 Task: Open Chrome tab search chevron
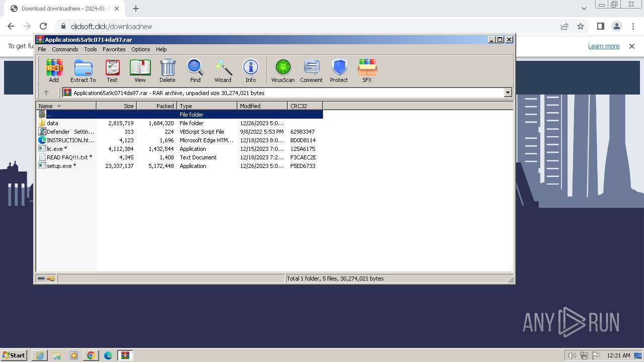pyautogui.click(x=584, y=8)
